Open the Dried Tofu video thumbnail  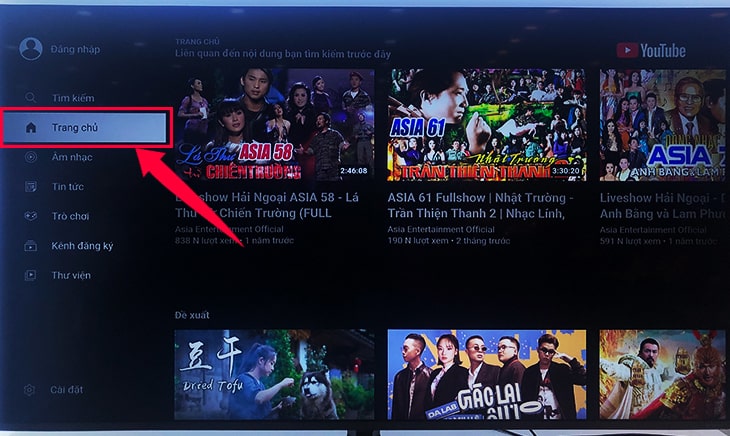[x=274, y=374]
